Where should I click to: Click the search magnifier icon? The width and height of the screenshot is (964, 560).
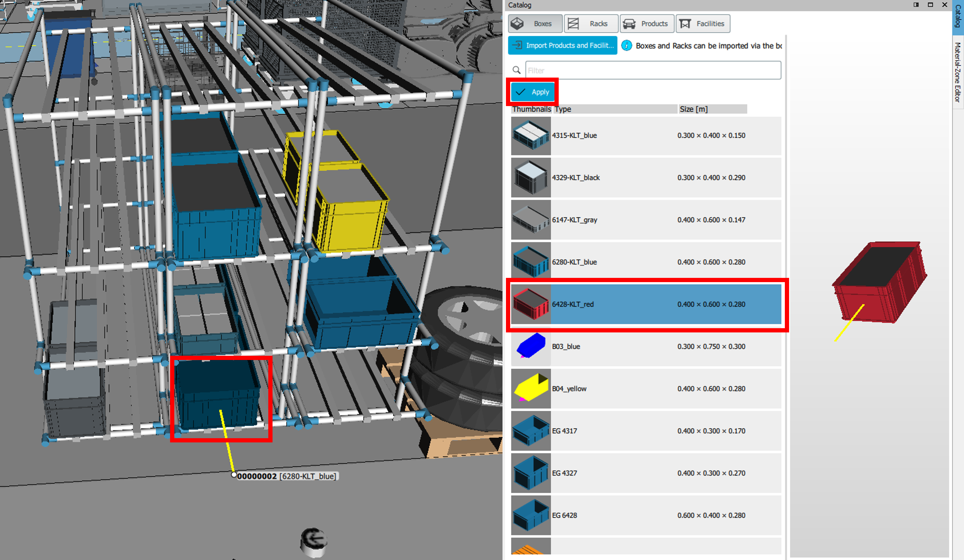pyautogui.click(x=517, y=70)
